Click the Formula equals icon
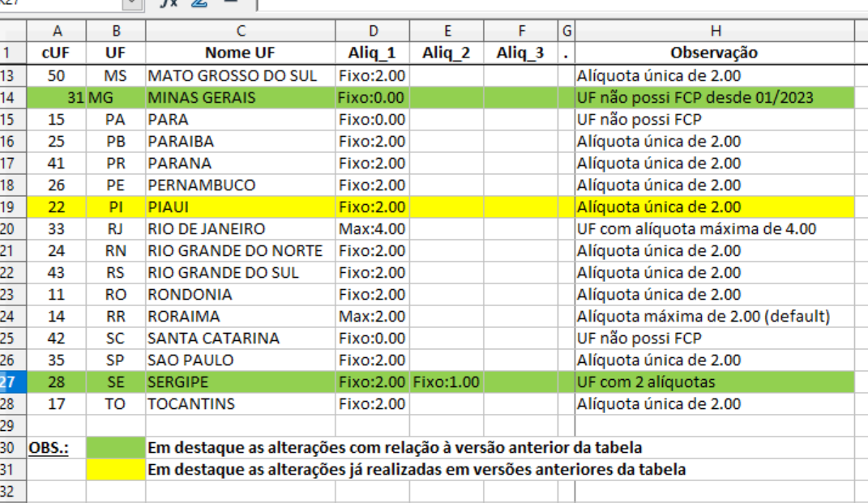 click(x=229, y=3)
